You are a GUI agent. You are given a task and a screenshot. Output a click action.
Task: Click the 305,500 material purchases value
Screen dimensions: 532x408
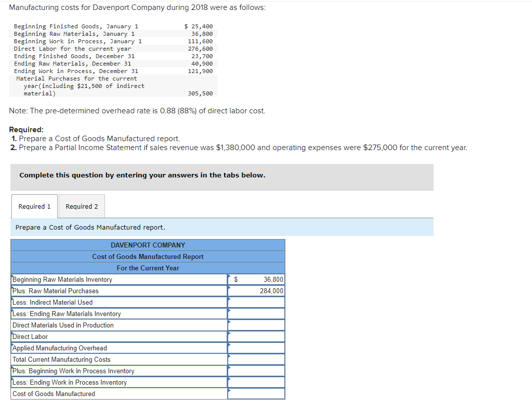click(x=200, y=93)
